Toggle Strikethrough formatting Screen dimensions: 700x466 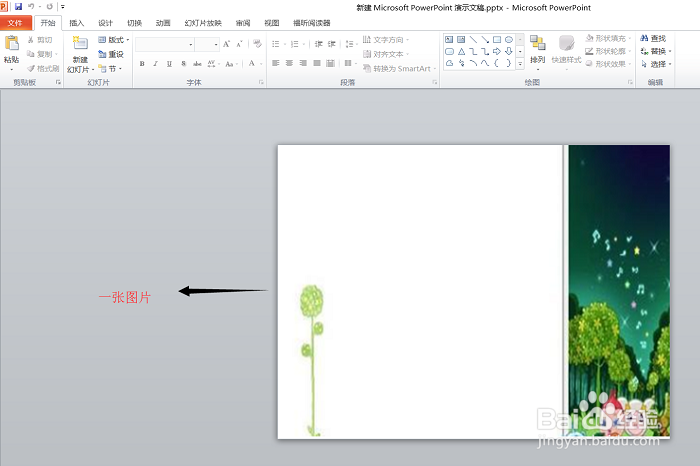click(x=197, y=63)
